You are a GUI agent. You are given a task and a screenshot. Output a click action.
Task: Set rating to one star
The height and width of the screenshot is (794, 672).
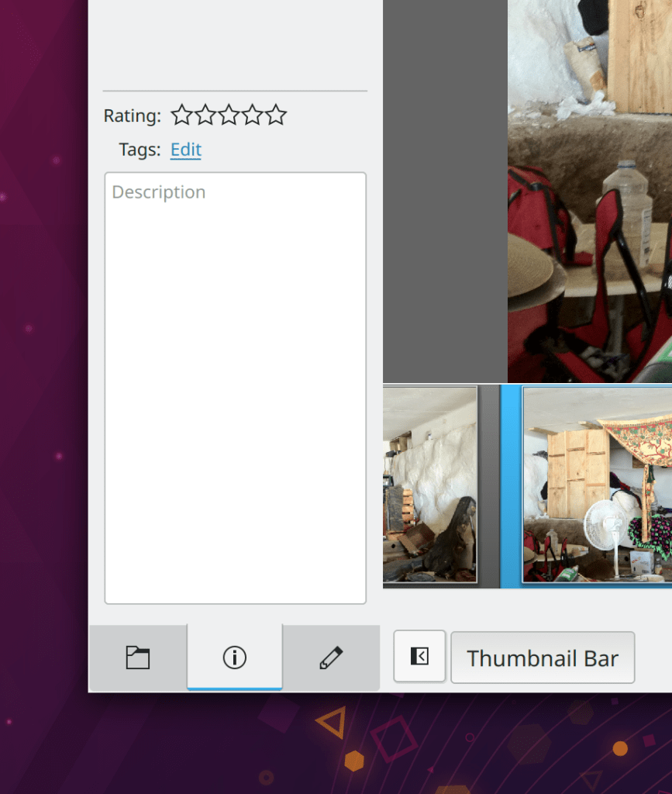181,116
